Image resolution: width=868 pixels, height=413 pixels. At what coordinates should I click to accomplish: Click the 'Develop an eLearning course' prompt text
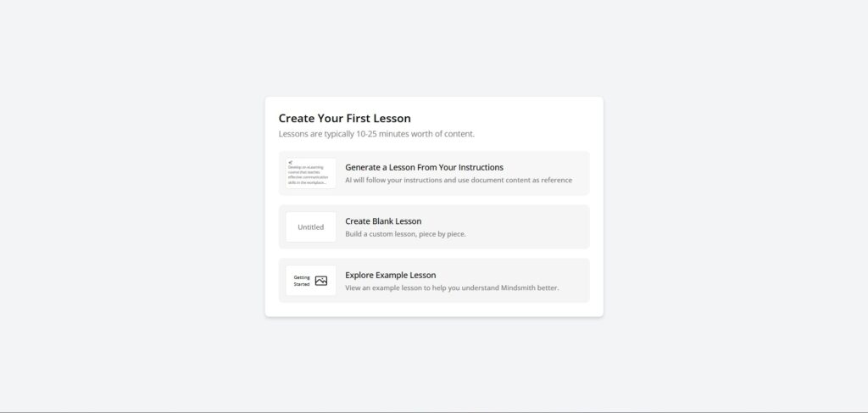click(307, 175)
